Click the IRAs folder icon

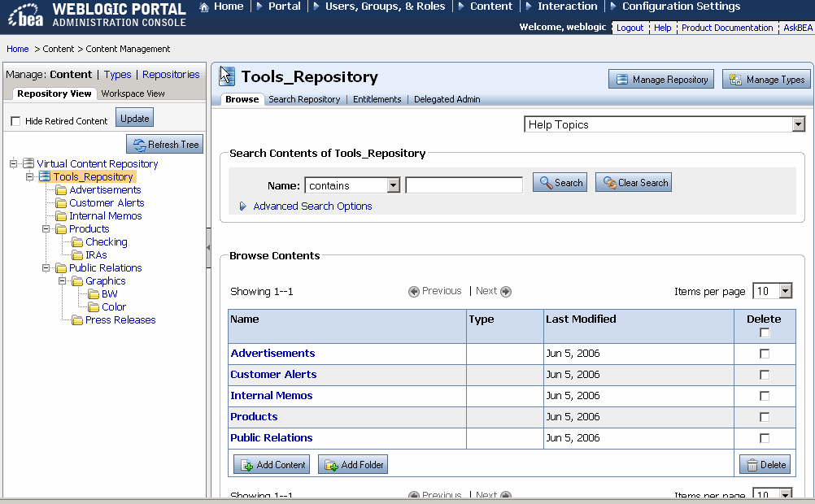(77, 255)
